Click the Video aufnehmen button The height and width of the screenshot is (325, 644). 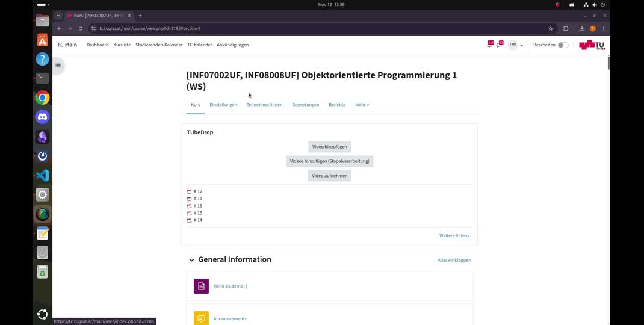[x=329, y=176]
